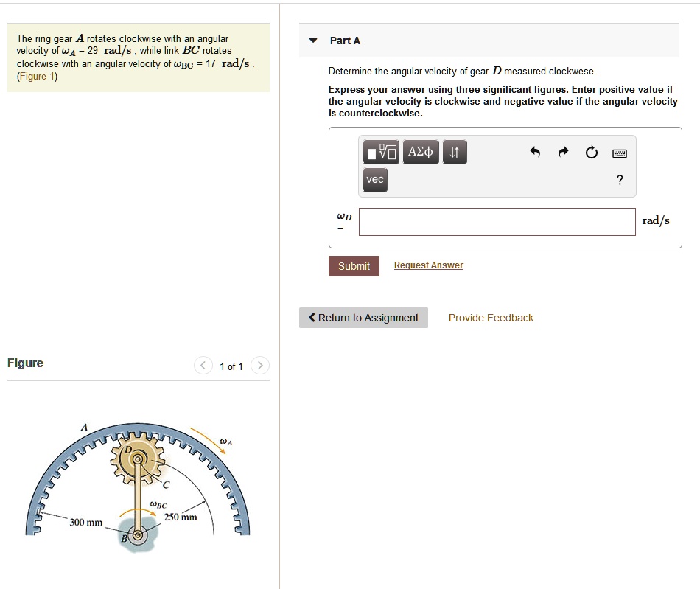Redo the last answer edit

[564, 153]
